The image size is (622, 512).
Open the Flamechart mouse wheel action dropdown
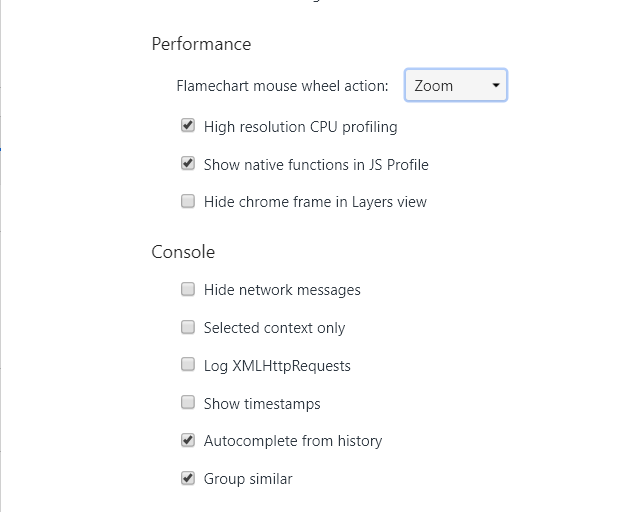tap(456, 85)
